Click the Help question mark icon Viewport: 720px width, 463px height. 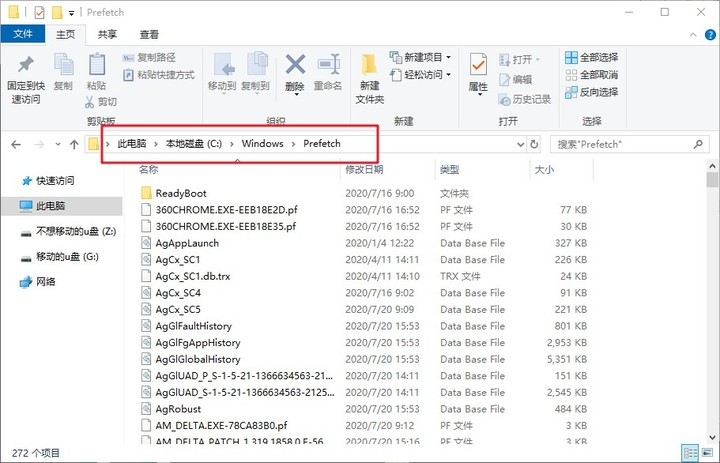(710, 35)
